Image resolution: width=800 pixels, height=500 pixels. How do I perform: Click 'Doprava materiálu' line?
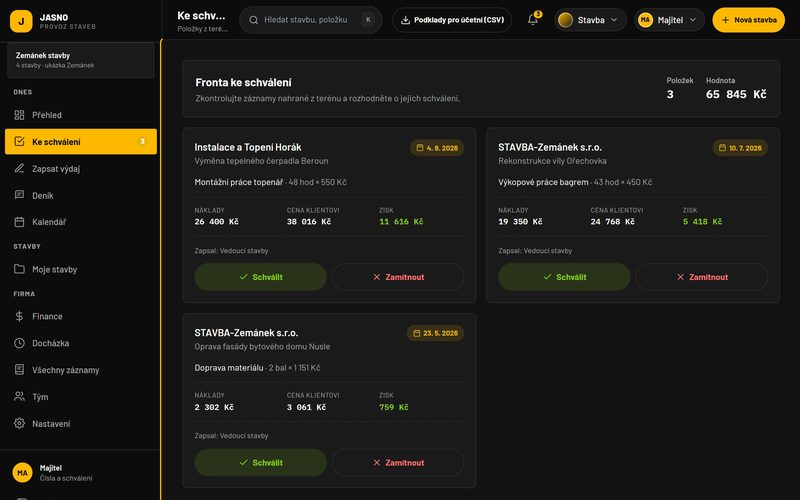tap(257, 367)
